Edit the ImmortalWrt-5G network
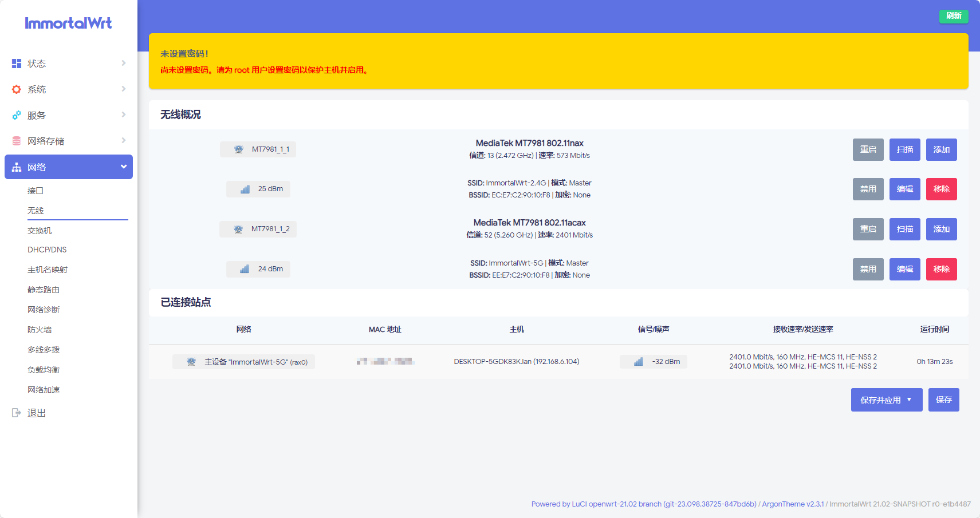 pos(904,269)
